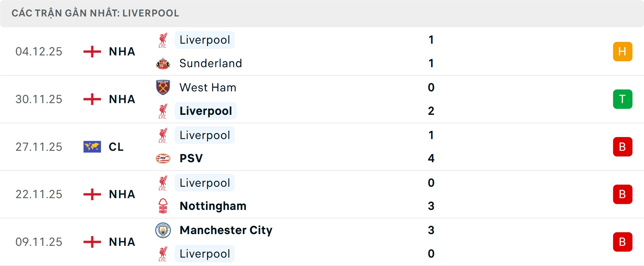Click the red B badge on the final row
This screenshot has height=266, width=644.
tap(623, 242)
